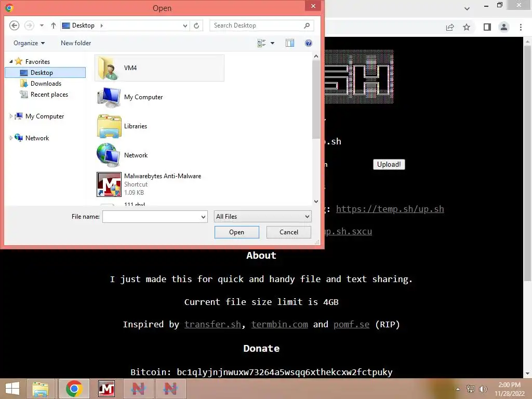Click the network tray icon
Viewport: 532px width, 399px height.
coord(471,389)
